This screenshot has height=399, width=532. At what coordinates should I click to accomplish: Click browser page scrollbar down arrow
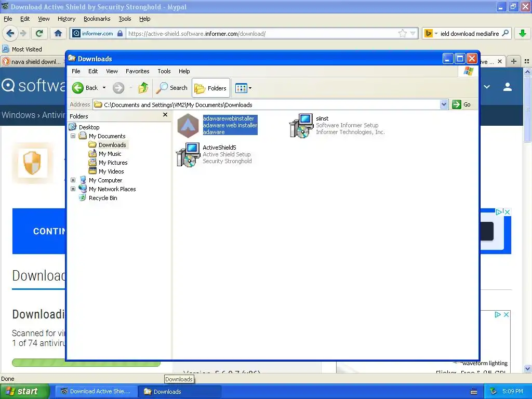click(528, 368)
